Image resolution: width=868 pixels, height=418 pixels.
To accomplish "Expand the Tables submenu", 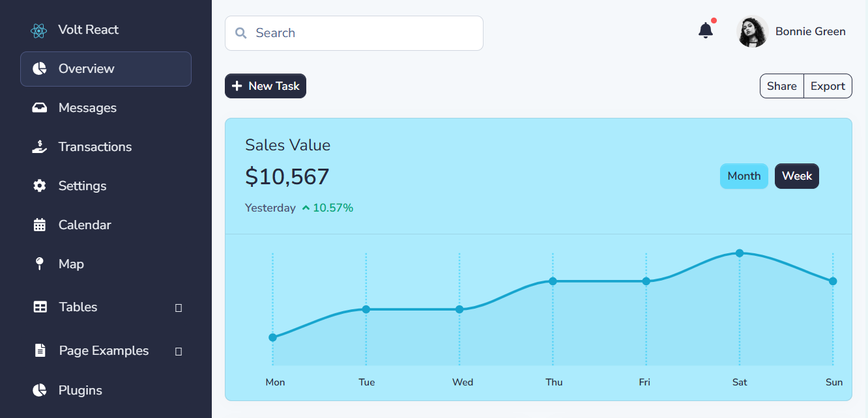I will point(178,308).
